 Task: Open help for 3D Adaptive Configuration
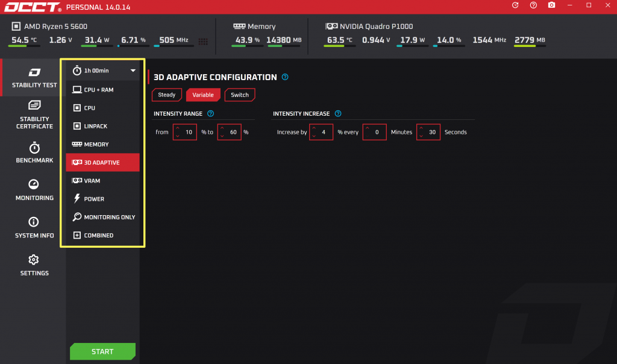click(x=285, y=77)
